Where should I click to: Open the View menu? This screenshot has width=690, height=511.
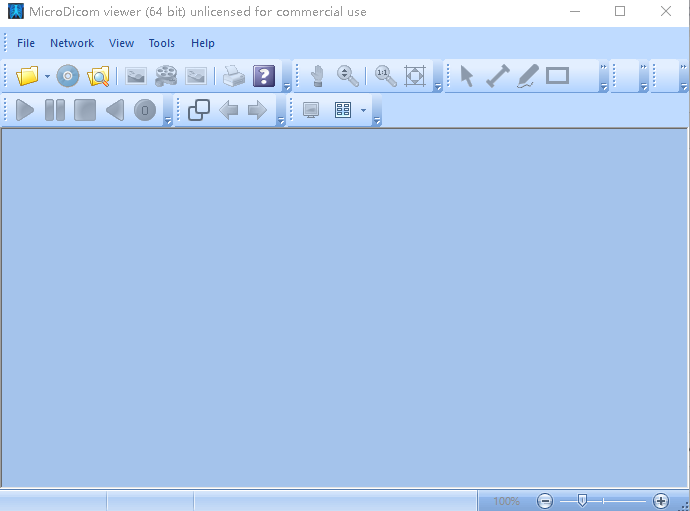(121, 43)
